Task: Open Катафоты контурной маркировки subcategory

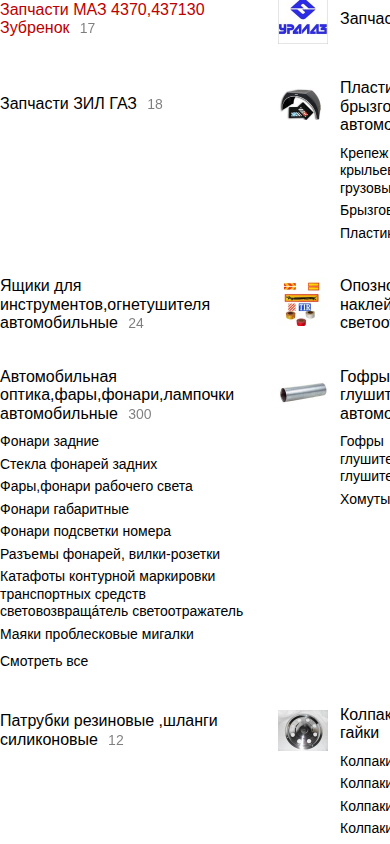Action: [x=122, y=594]
